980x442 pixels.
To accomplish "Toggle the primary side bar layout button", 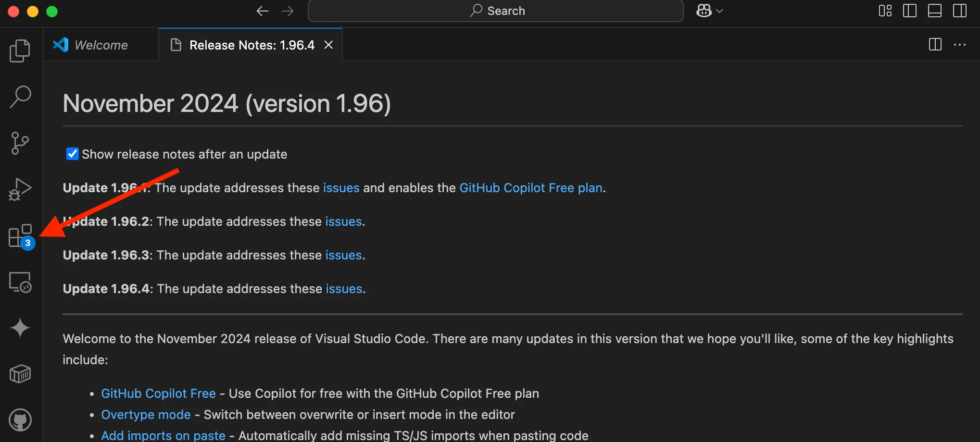I will coord(909,11).
